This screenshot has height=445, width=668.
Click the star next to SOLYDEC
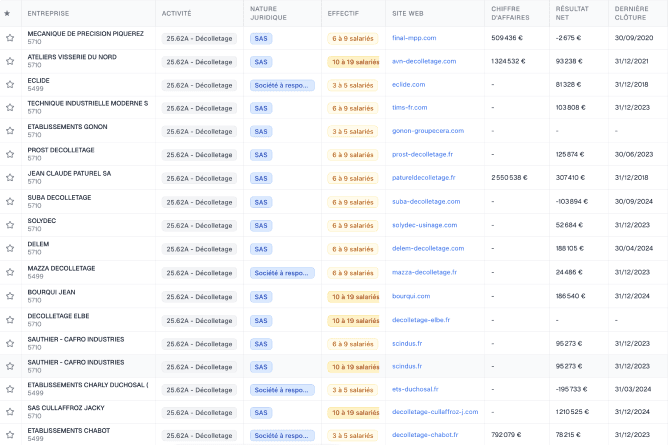[10, 225]
